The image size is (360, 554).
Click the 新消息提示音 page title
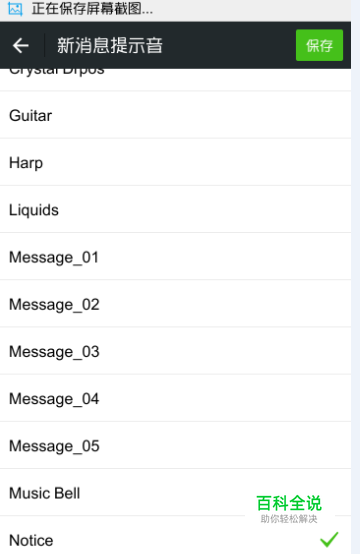(110, 46)
